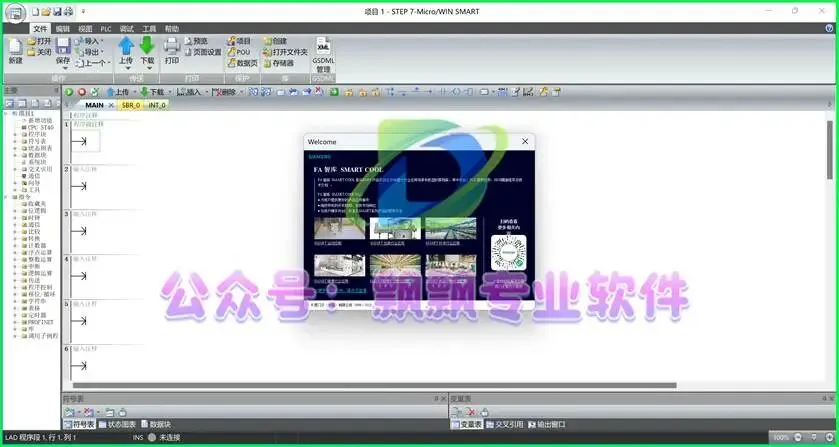Click the zoom-out button in status bar
Image resolution: width=839 pixels, height=447 pixels.
coord(798,437)
